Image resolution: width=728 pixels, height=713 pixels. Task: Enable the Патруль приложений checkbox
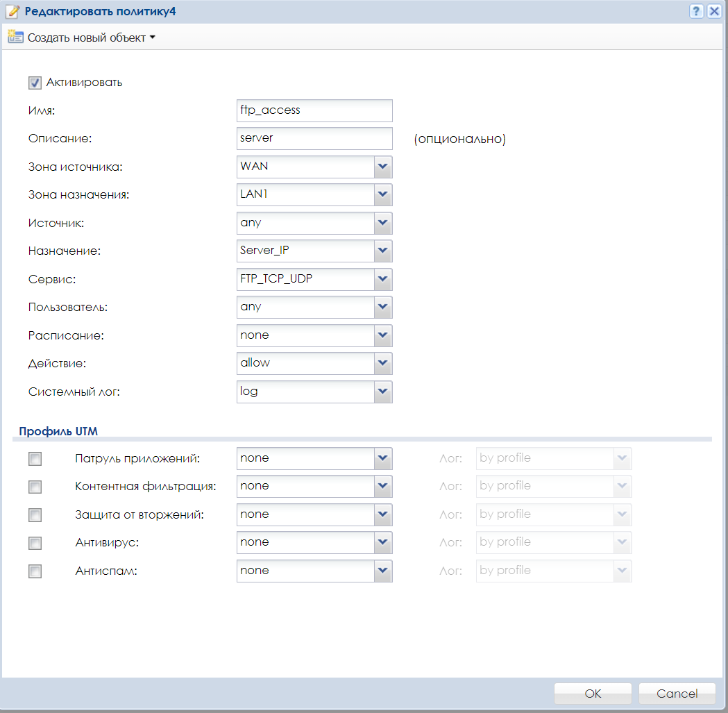click(x=35, y=458)
